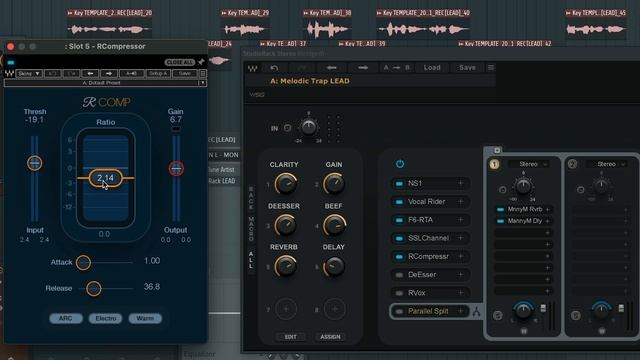Click plus icon on DeEsser slot

coord(460,274)
